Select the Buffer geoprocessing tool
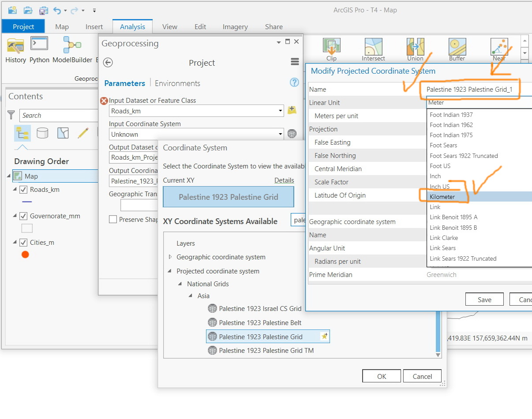 (457, 49)
